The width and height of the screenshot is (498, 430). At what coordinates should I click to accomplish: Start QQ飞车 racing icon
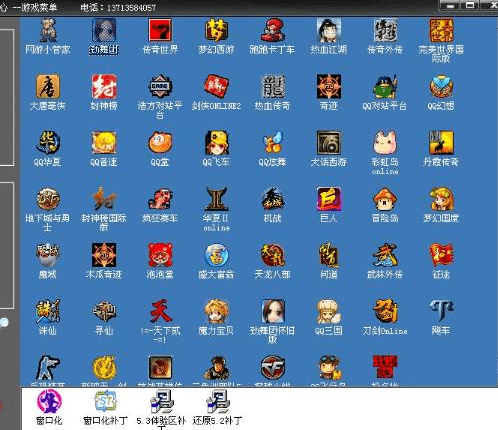[217, 143]
